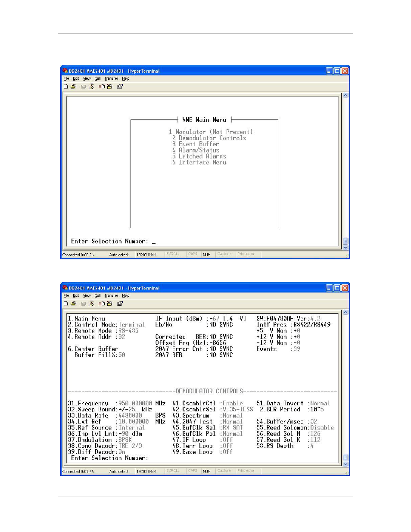
Task: Click scroll-up arrow in VME Main Menu window
Action: click(x=345, y=95)
